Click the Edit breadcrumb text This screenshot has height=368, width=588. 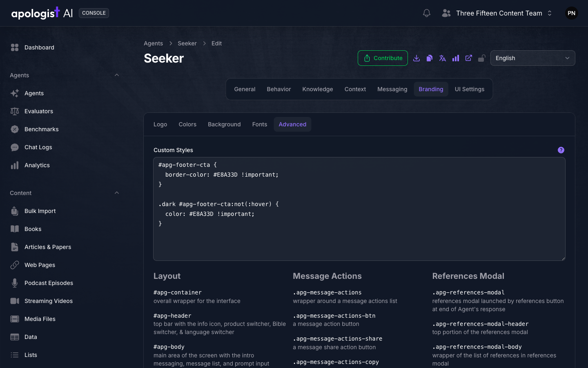(x=216, y=43)
